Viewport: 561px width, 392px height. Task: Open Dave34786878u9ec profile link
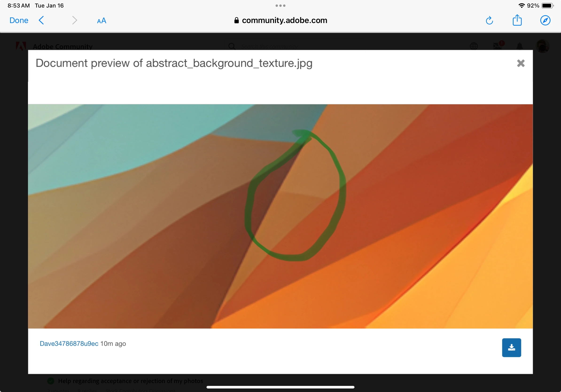pos(69,344)
